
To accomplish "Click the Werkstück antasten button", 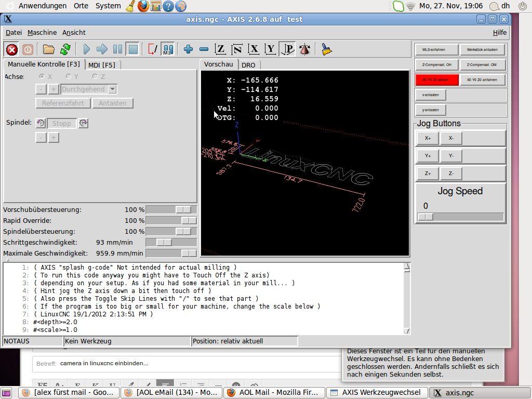I will (x=482, y=49).
